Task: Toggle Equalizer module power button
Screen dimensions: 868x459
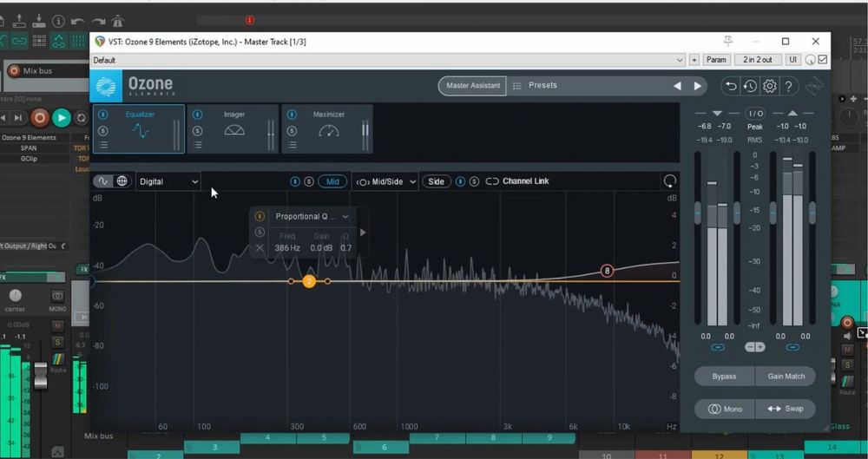Action: (x=103, y=115)
